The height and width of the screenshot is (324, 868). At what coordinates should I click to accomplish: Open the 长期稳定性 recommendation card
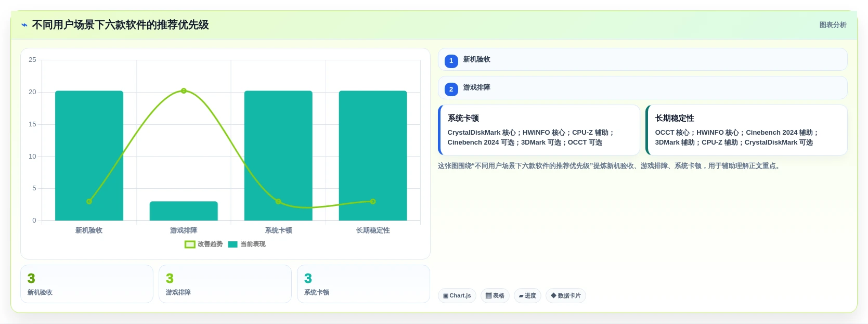pos(746,130)
